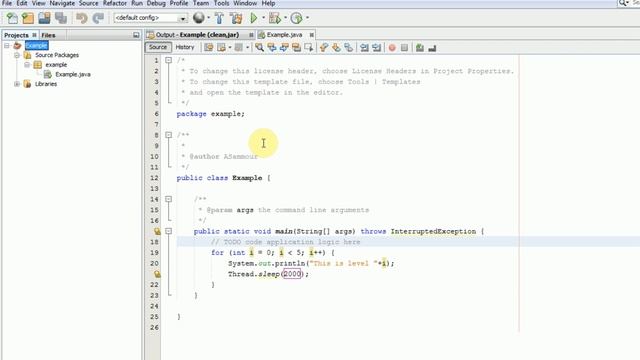640x360 pixels.
Task: Click the hint bulb beside Thread.sleep line
Action: [157, 274]
